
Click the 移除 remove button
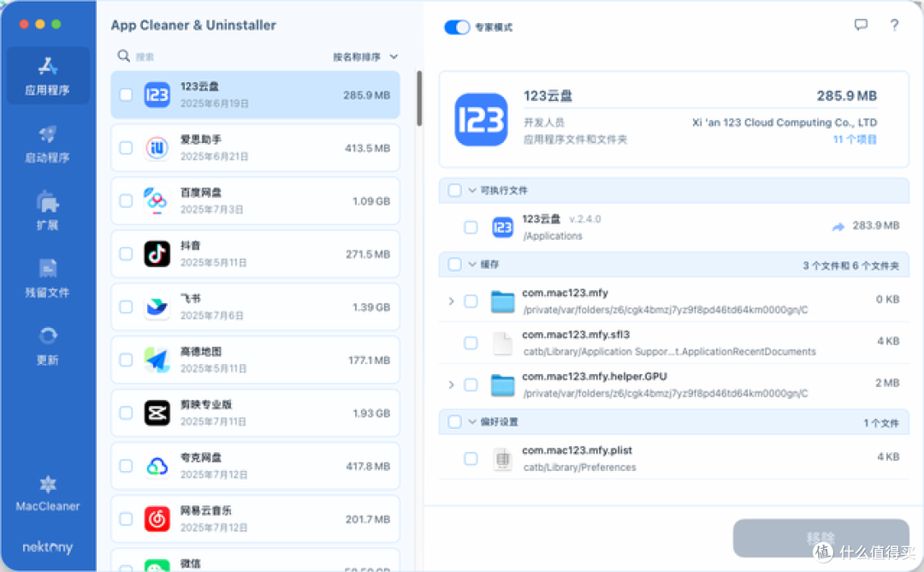[x=820, y=538]
